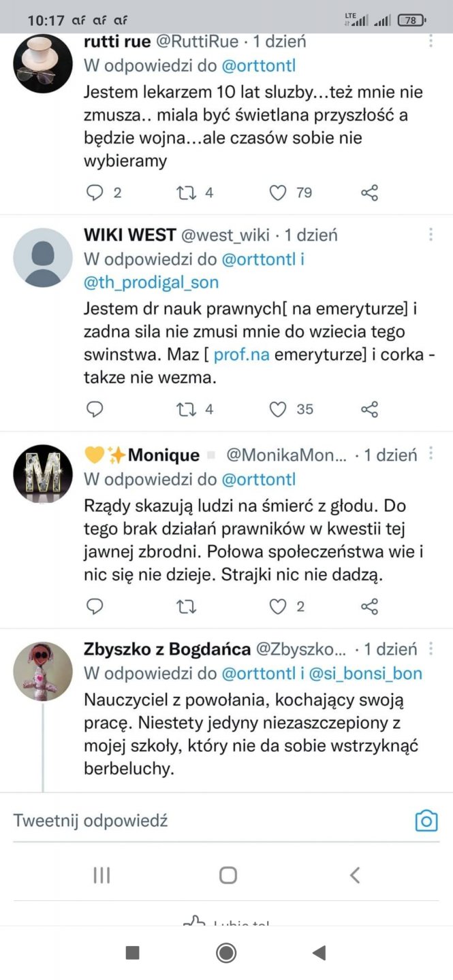Open the camera to attach photo
Viewport: 453px width, 980px height.
point(426,821)
